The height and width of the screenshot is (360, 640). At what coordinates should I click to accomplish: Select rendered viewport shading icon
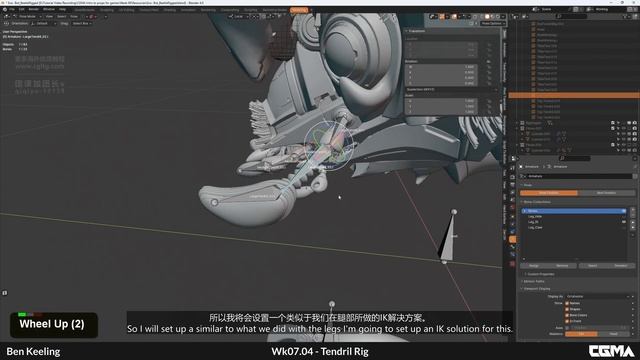[x=498, y=16]
